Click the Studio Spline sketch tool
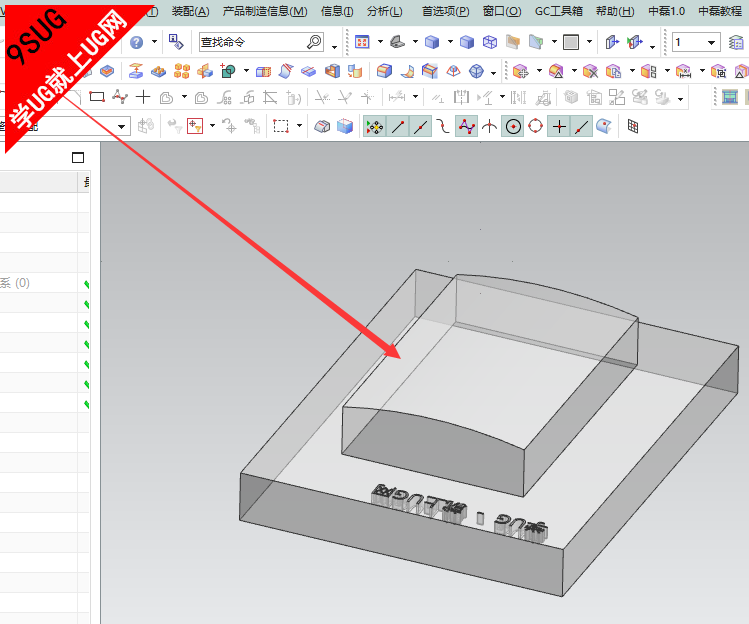Image resolution: width=749 pixels, height=624 pixels. [x=120, y=97]
